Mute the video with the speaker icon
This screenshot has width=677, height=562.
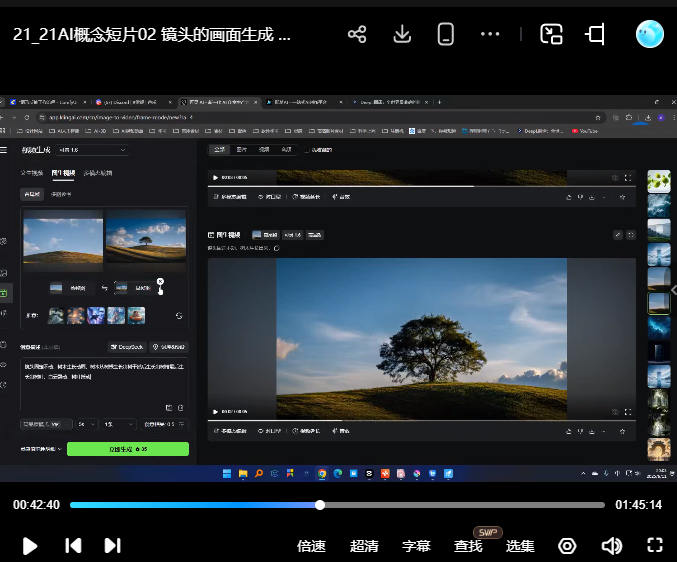coord(611,546)
